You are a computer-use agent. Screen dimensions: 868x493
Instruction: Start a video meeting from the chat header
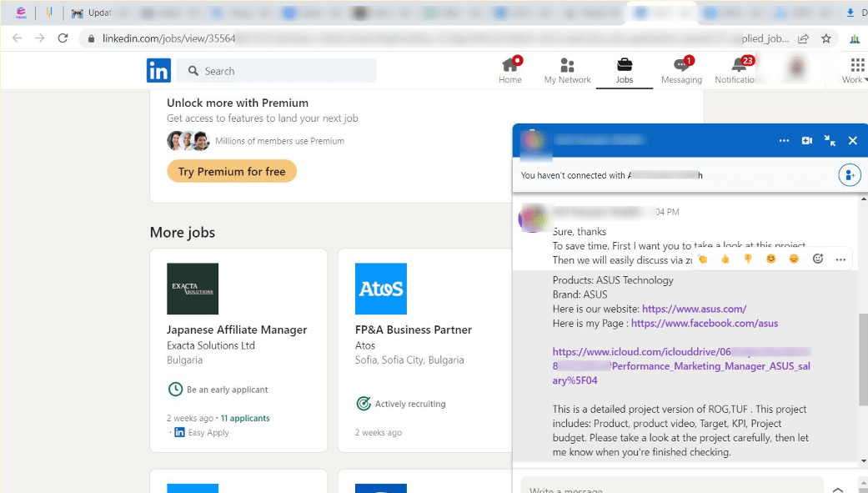(x=807, y=140)
